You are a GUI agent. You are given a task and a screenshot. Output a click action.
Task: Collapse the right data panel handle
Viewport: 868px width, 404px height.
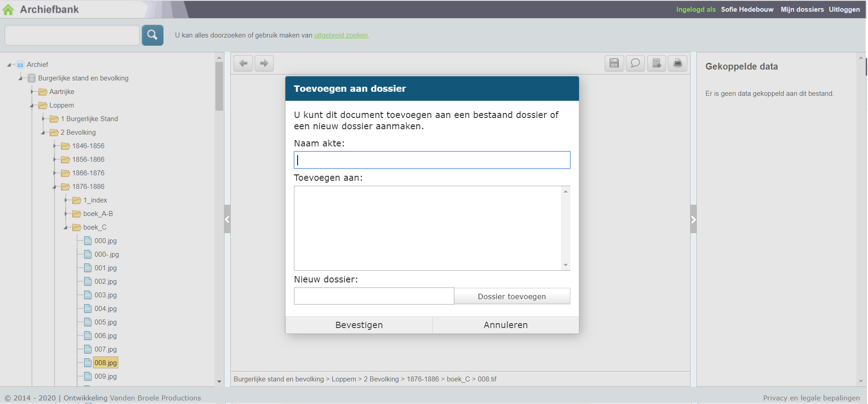tap(694, 219)
